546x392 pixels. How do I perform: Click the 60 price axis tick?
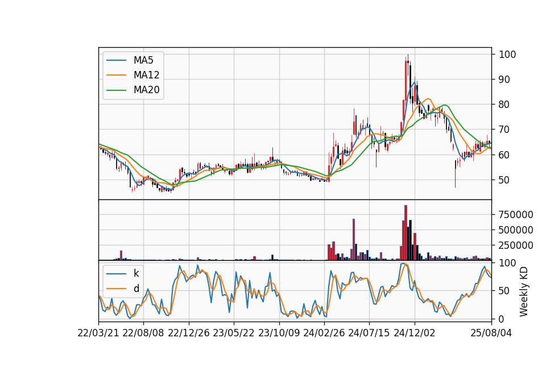point(503,155)
